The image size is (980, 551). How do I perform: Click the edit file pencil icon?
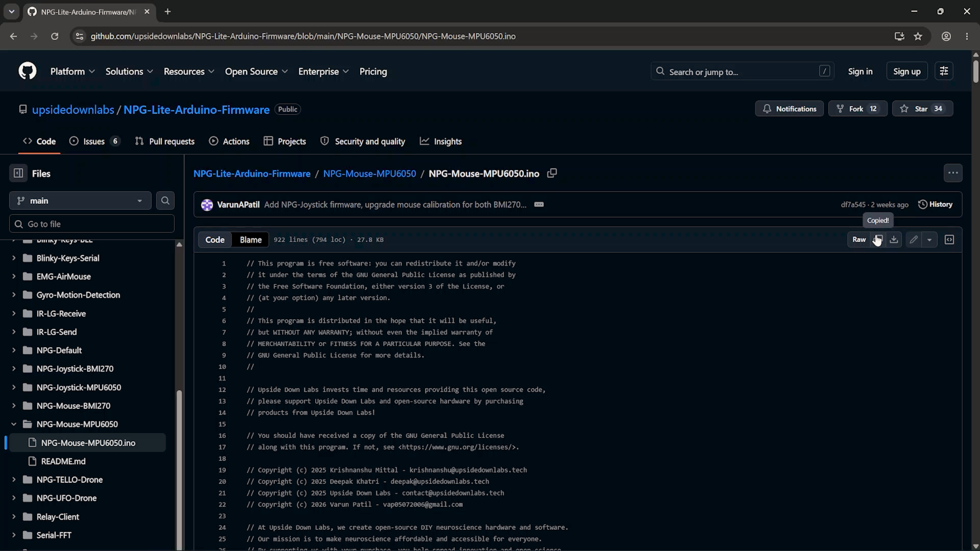tap(913, 240)
